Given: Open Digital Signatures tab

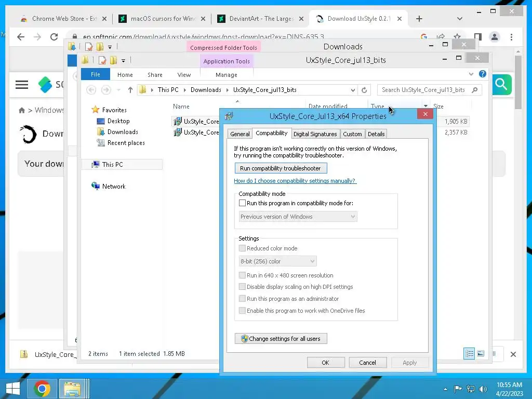Looking at the screenshot, I should [315, 134].
